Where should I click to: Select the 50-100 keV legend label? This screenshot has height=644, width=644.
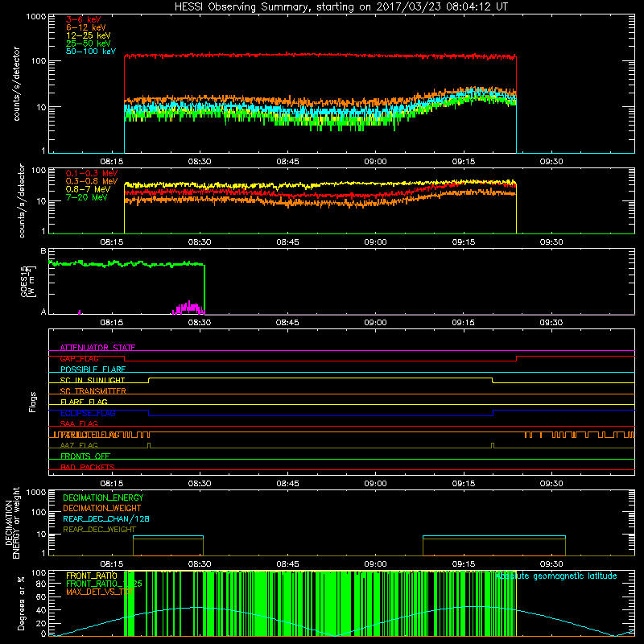(91, 52)
